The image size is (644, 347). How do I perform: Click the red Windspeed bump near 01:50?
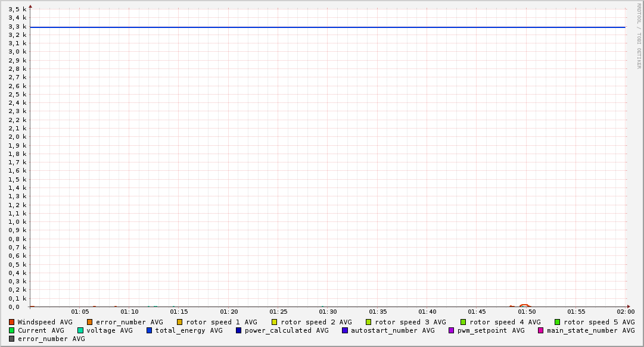coord(524,305)
